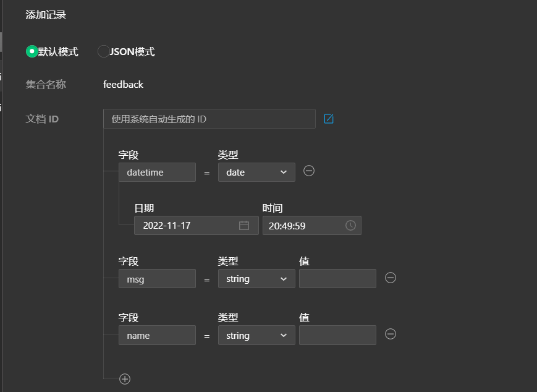
Task: Click the empty 值 input for name
Action: point(337,334)
